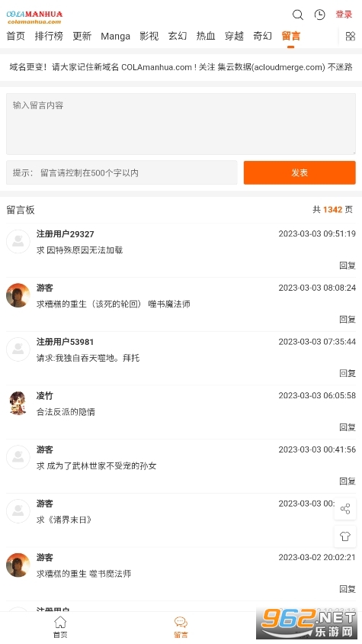Focus the 输入留言内容 message text area
Screen dimensions: 362x644
click(x=181, y=124)
